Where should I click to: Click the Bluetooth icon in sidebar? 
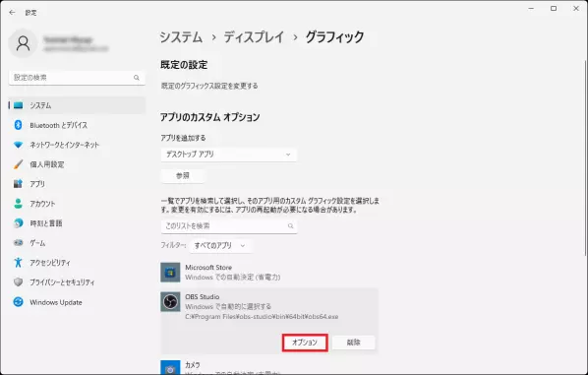click(x=18, y=125)
